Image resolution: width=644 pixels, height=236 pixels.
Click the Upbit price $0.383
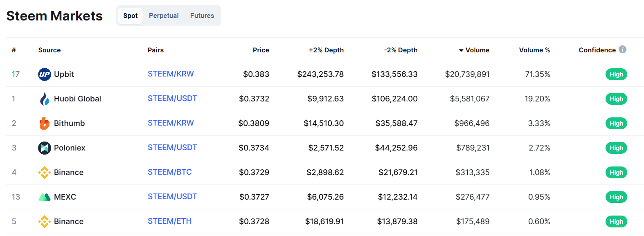coord(256,74)
